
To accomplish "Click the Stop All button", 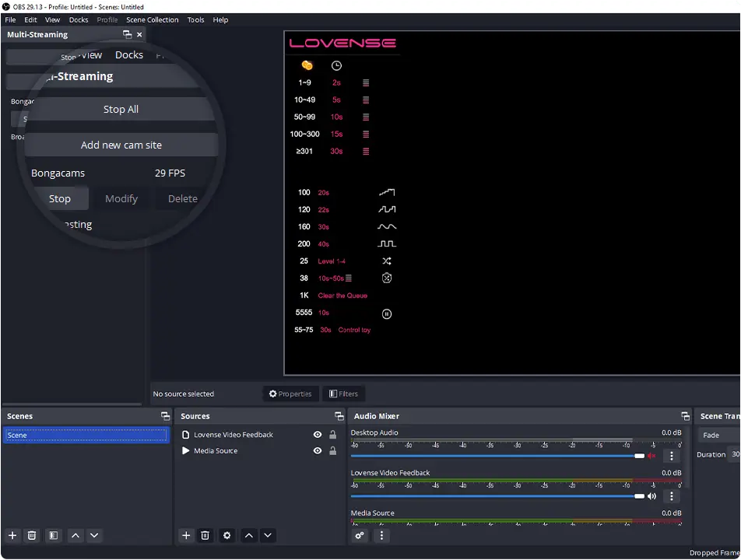I will 121,109.
